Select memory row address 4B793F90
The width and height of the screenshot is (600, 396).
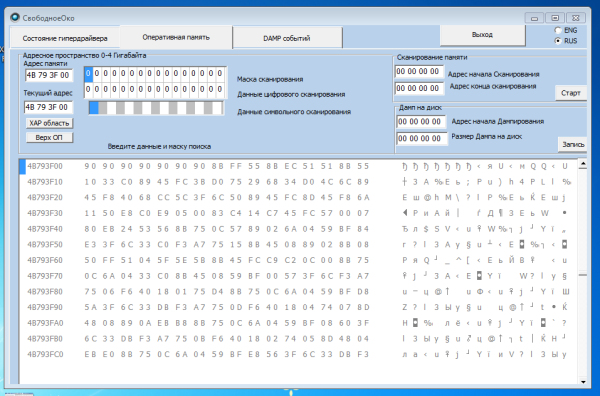45,308
